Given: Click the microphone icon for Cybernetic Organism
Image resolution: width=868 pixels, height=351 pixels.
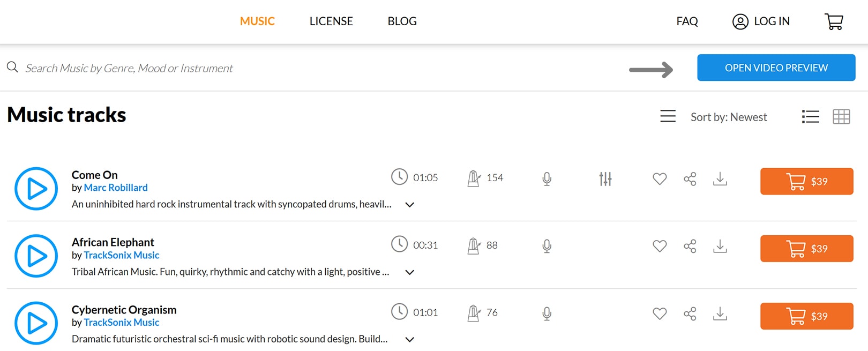Looking at the screenshot, I should pos(547,313).
